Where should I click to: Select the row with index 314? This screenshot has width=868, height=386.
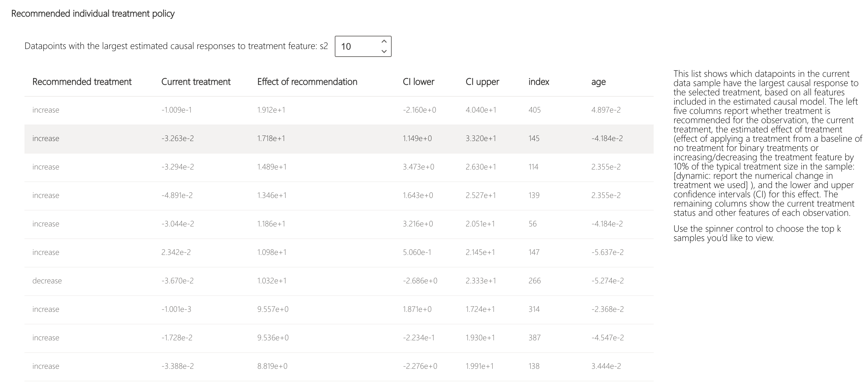[339, 310]
